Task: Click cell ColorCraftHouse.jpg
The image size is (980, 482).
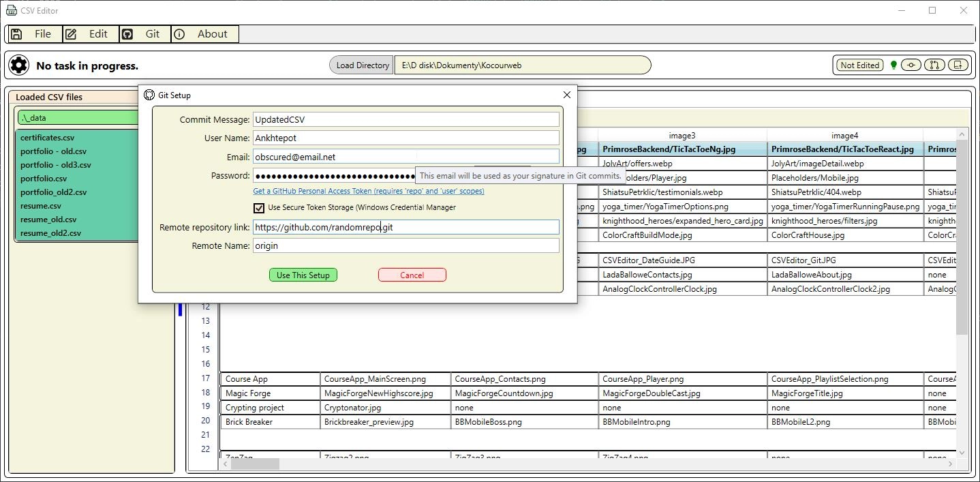Action: [x=846, y=235]
